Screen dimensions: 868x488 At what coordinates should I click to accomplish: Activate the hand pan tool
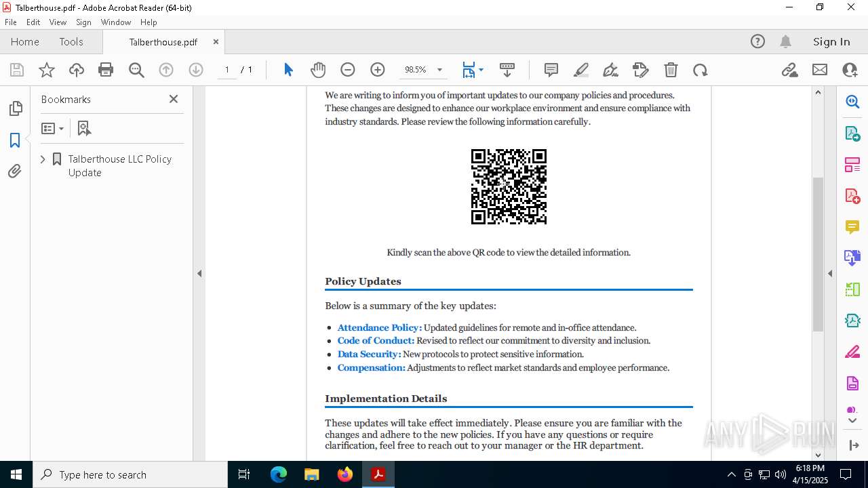point(318,70)
